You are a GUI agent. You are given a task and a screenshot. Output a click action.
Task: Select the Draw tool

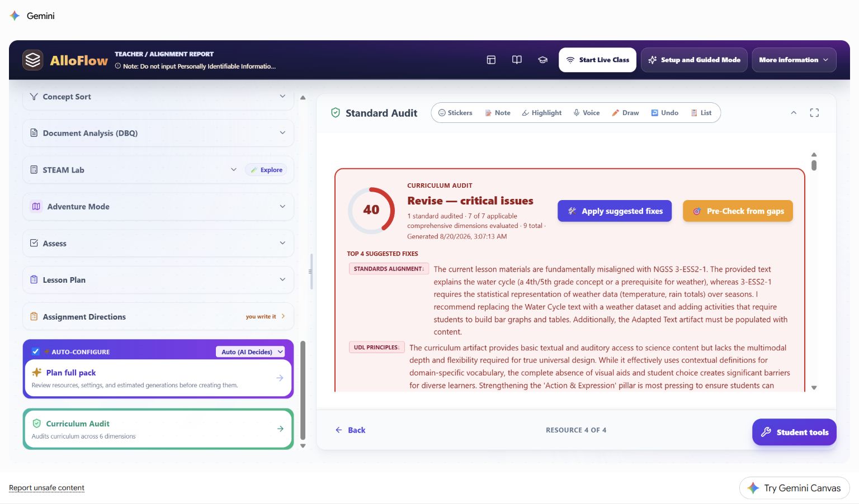625,113
